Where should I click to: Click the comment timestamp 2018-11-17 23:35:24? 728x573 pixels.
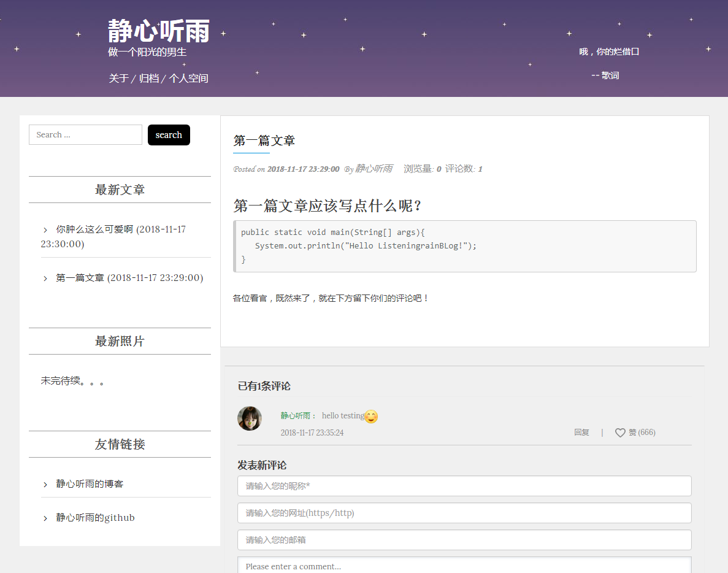[312, 433]
